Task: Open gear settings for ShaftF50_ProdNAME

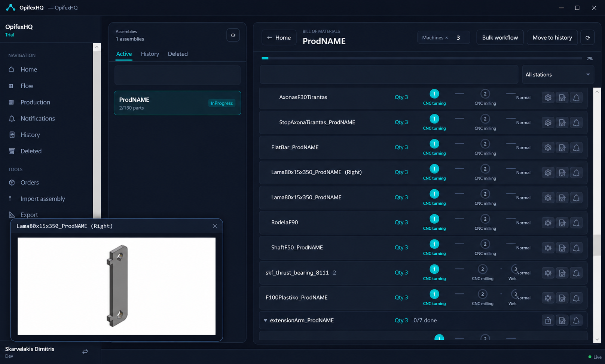Action: [x=548, y=248]
